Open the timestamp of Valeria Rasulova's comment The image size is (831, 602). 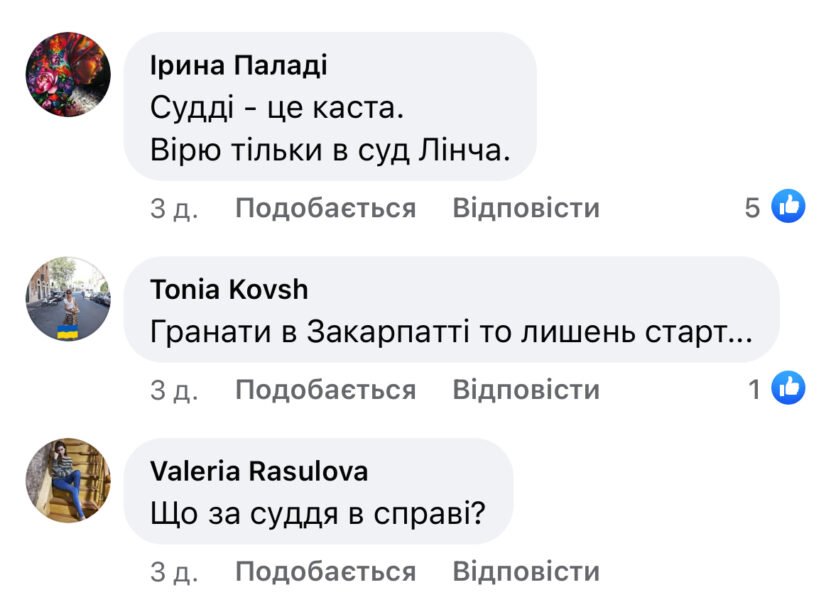173,571
